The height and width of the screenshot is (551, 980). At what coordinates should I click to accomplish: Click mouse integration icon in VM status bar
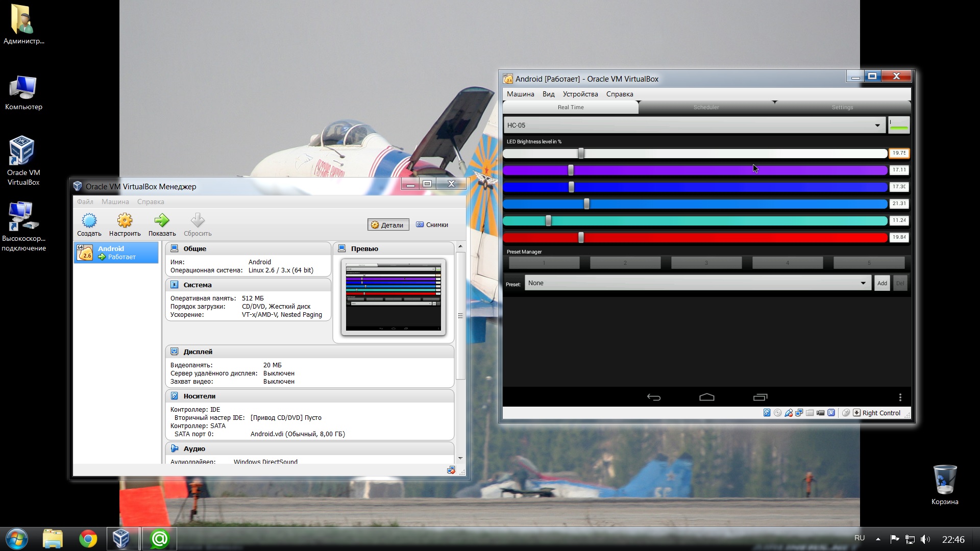click(x=846, y=413)
